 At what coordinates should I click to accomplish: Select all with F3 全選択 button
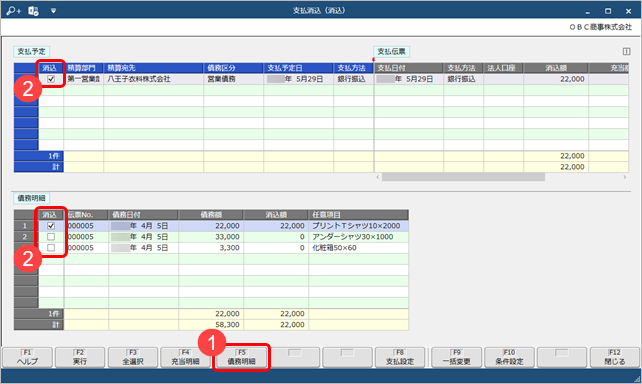(133, 357)
